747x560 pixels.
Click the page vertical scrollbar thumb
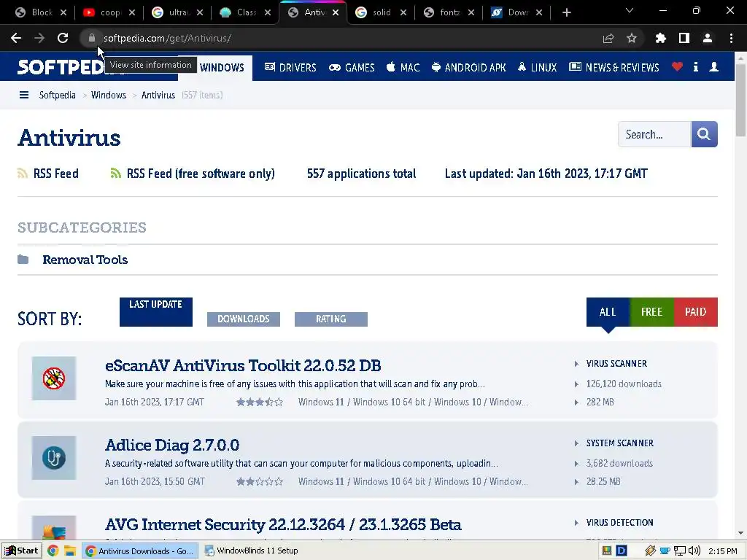click(740, 99)
